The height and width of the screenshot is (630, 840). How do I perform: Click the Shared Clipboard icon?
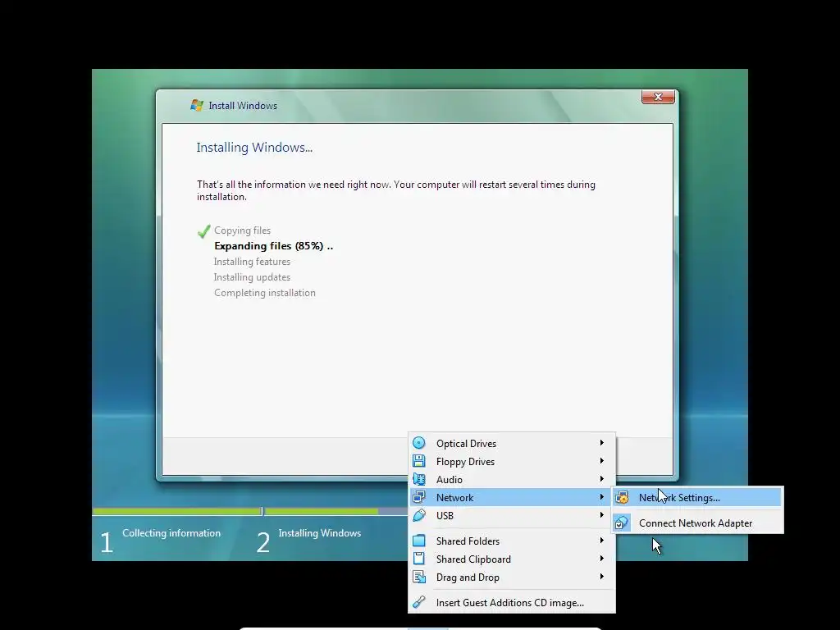pos(419,559)
